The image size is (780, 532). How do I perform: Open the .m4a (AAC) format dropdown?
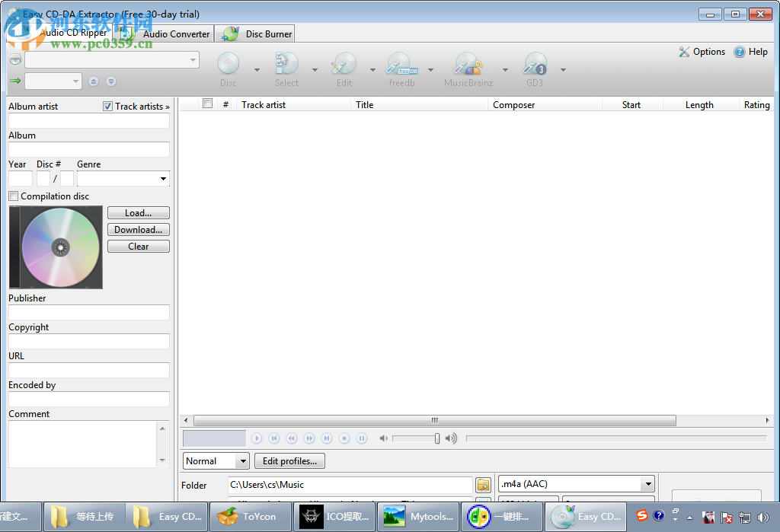(648, 484)
